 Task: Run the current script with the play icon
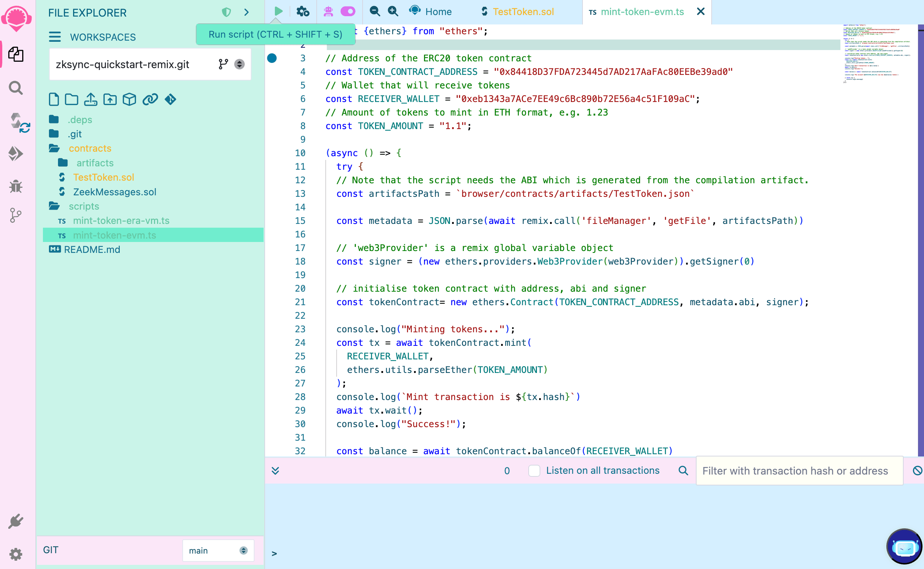278,11
